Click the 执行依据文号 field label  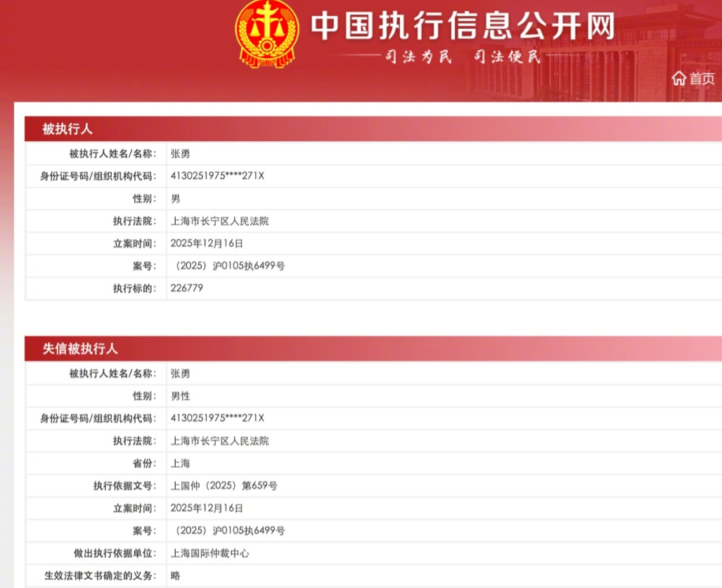click(124, 486)
